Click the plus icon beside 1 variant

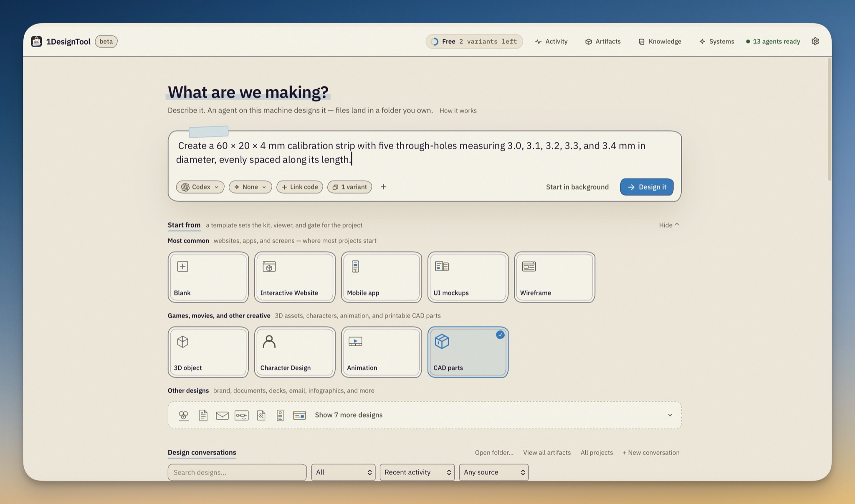click(x=383, y=187)
